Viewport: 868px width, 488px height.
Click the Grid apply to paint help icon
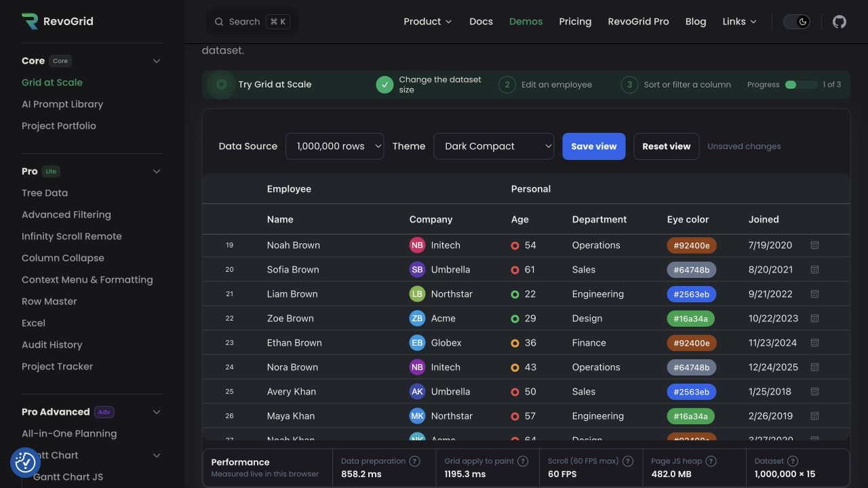[523, 461]
